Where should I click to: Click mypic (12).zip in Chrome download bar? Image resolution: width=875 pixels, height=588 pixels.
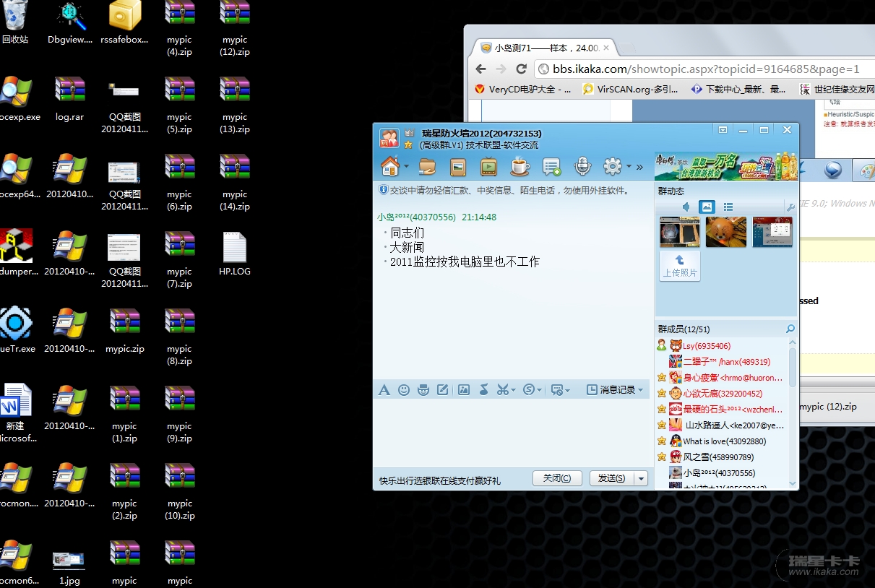(828, 407)
